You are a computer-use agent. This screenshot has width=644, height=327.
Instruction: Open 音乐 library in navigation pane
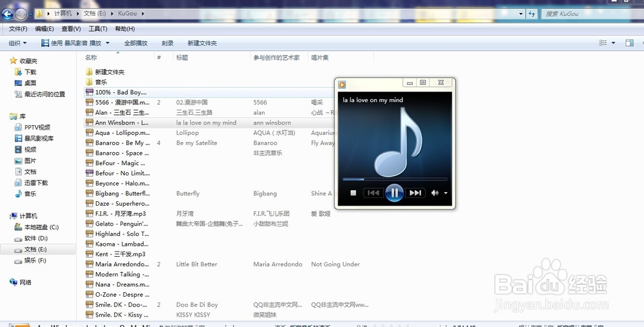(x=30, y=193)
